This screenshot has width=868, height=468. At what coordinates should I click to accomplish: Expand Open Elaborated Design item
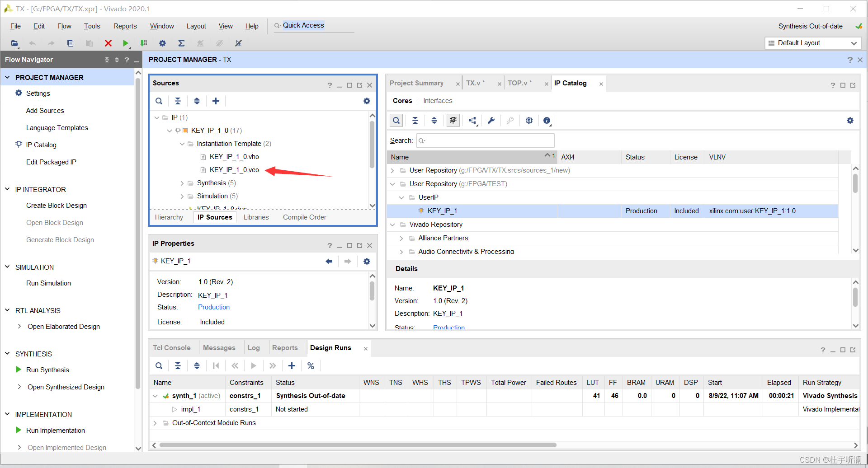(19, 326)
